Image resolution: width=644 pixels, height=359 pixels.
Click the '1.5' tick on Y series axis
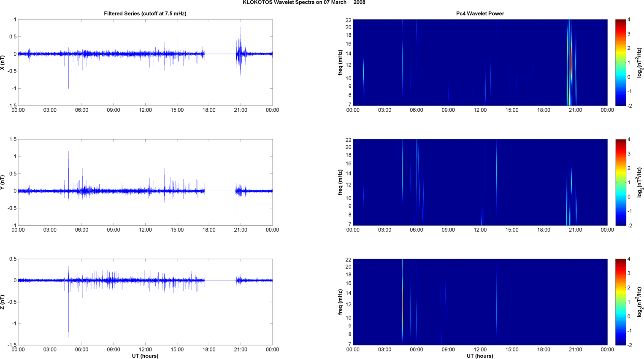tap(13, 139)
